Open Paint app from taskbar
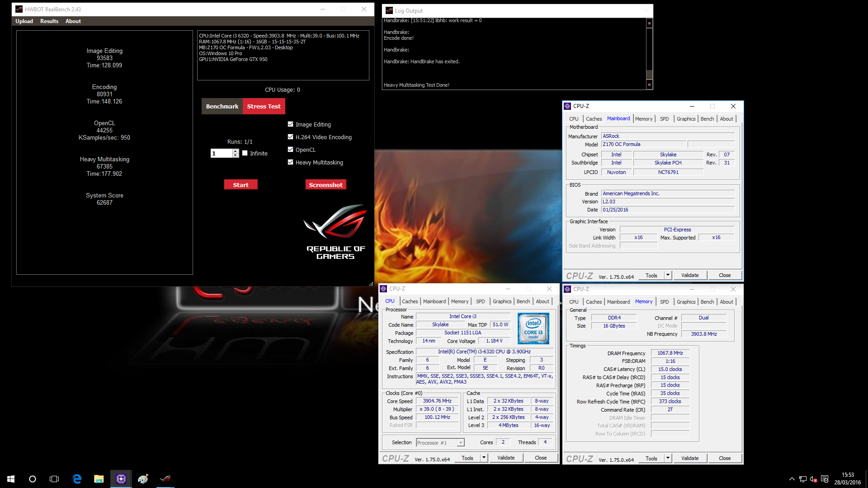The width and height of the screenshot is (868, 488). 143,479
